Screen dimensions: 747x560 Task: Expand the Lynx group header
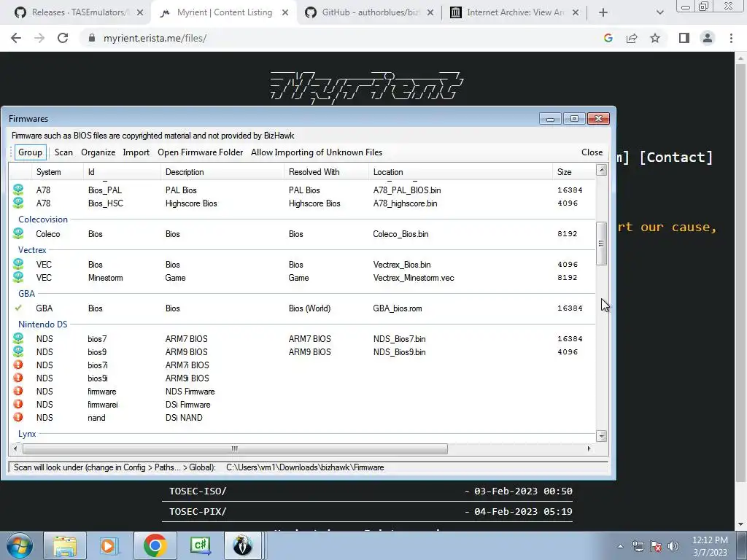(27, 434)
